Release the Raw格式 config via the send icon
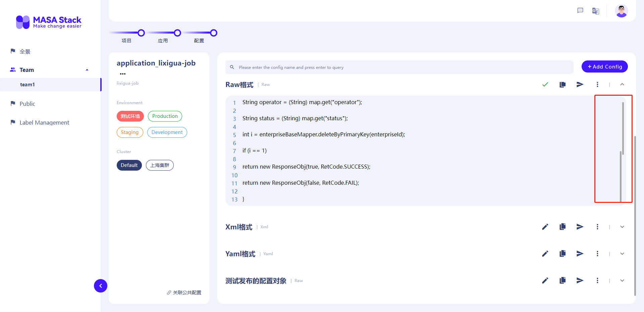 [580, 84]
